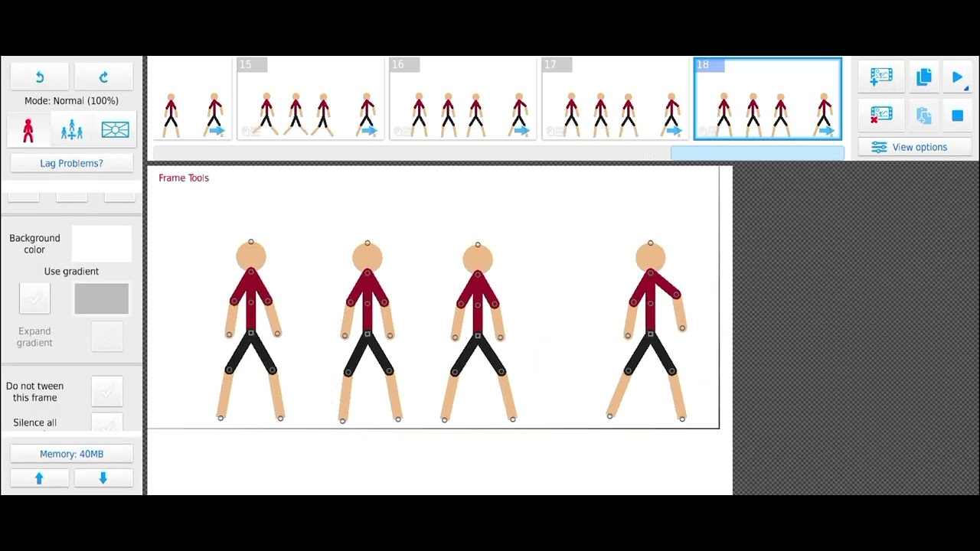Select the head node of the leftmost stickfigure
980x551 pixels.
click(x=251, y=242)
